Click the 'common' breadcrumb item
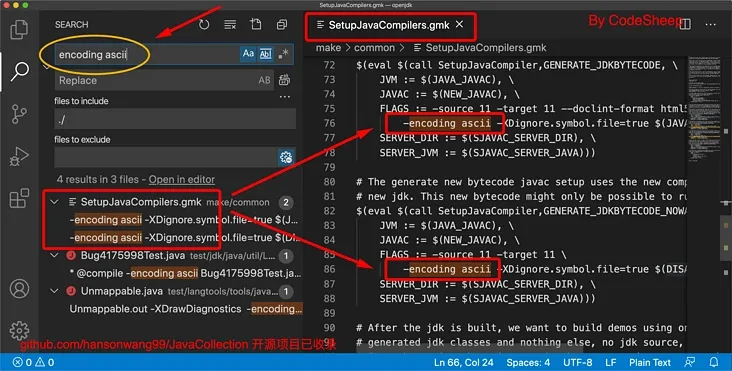 pos(374,48)
